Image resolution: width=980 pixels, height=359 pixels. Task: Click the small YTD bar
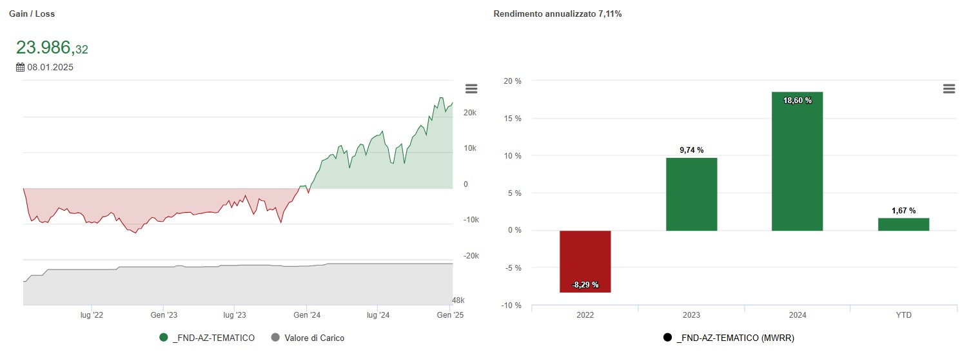click(903, 224)
